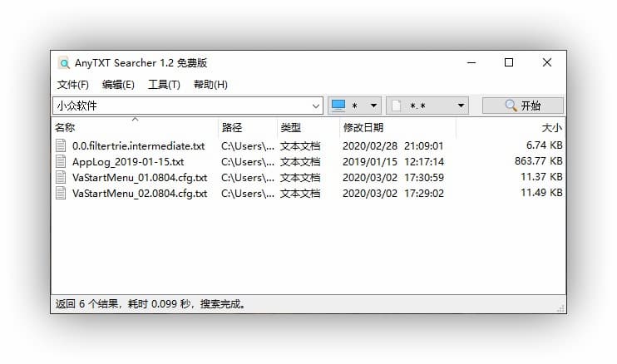Open the 工具(T) menu
Viewport: 617px width, 364px height.
(164, 85)
